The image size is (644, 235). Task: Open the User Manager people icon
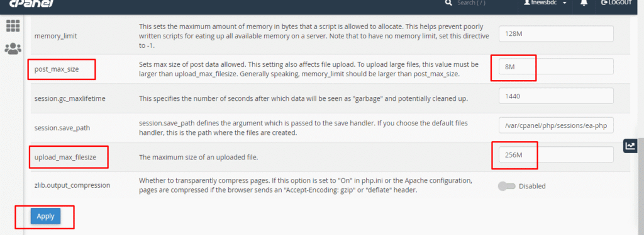pyautogui.click(x=13, y=49)
